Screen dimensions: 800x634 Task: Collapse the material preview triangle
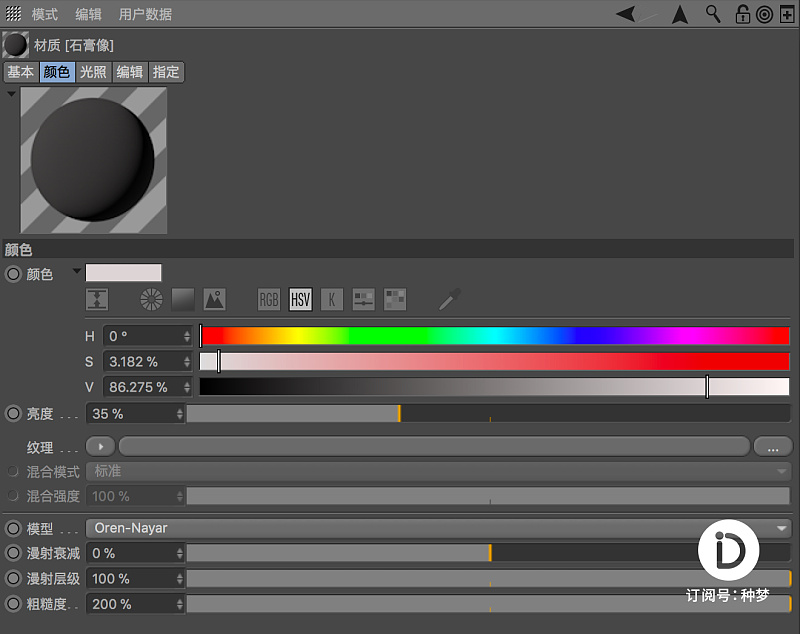[11, 94]
